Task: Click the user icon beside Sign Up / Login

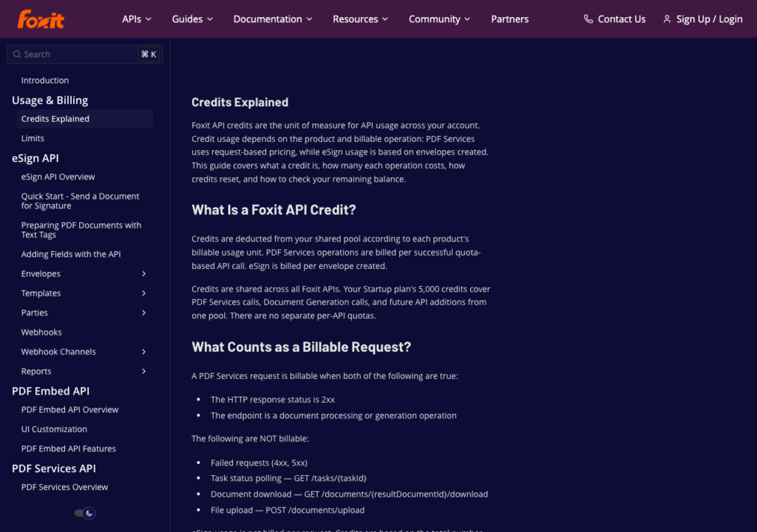Action: pyautogui.click(x=667, y=19)
